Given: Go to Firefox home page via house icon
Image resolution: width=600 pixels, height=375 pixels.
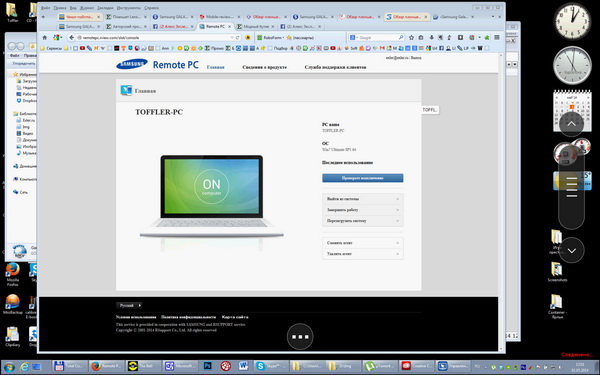Looking at the screenshot, I should click(x=45, y=38).
